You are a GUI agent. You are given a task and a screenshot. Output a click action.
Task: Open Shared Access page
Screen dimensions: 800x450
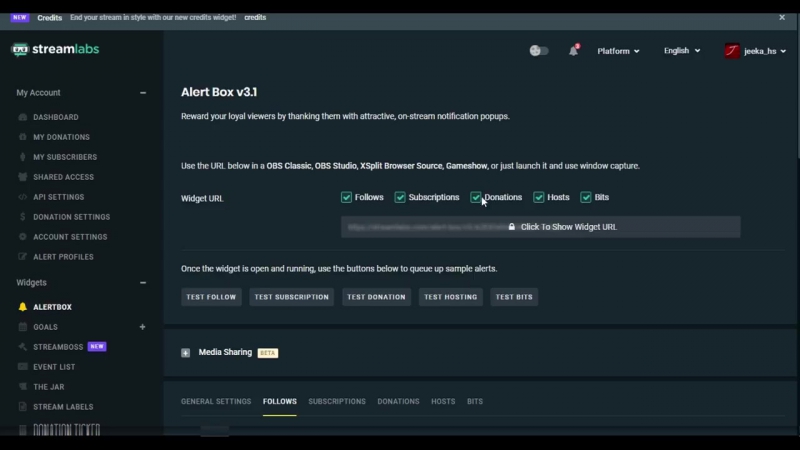tap(63, 177)
